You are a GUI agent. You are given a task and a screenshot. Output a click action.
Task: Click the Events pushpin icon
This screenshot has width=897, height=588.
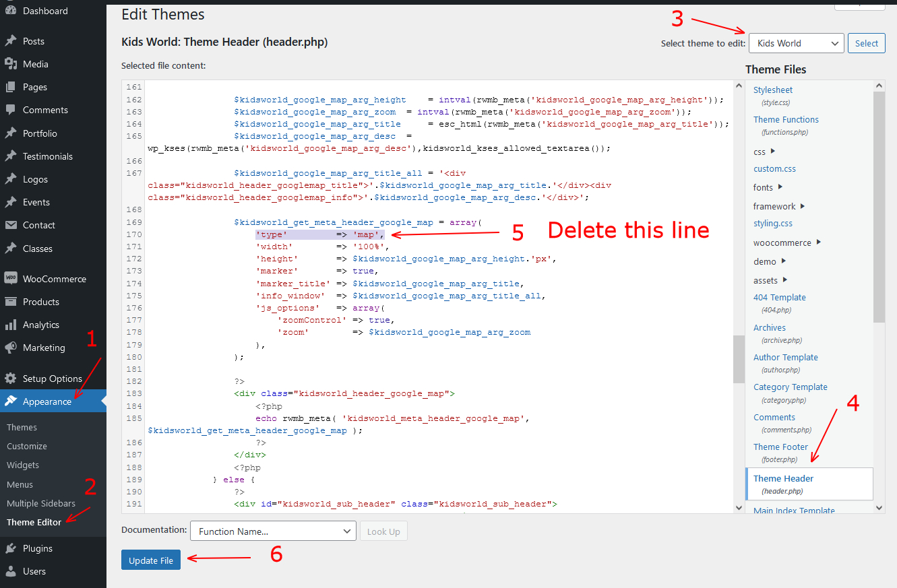(11, 202)
